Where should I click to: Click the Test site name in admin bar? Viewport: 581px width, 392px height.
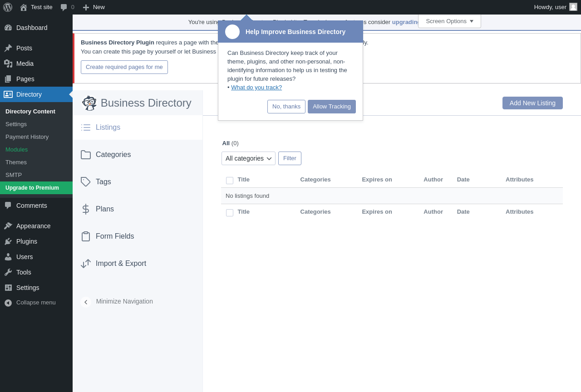pos(42,7)
